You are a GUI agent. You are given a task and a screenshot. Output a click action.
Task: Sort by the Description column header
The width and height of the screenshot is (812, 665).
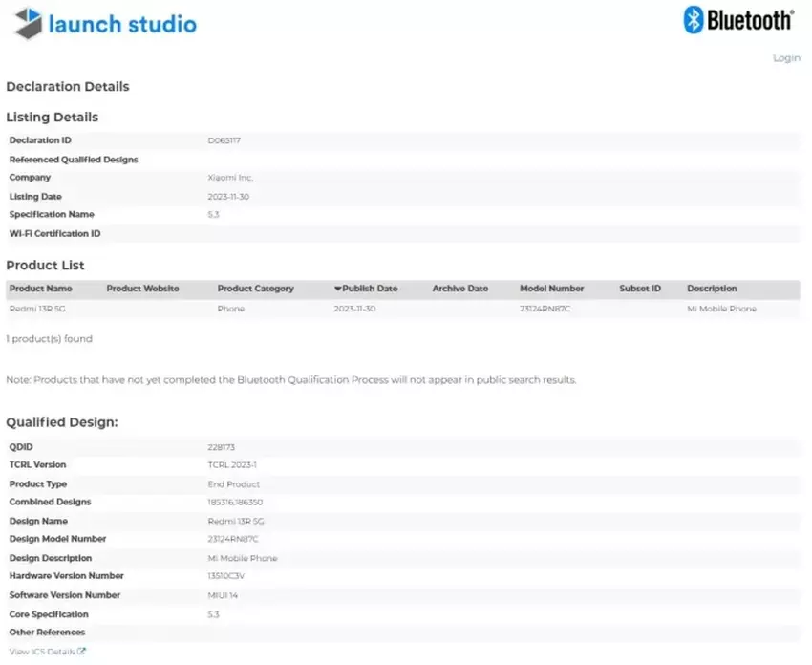coord(712,289)
